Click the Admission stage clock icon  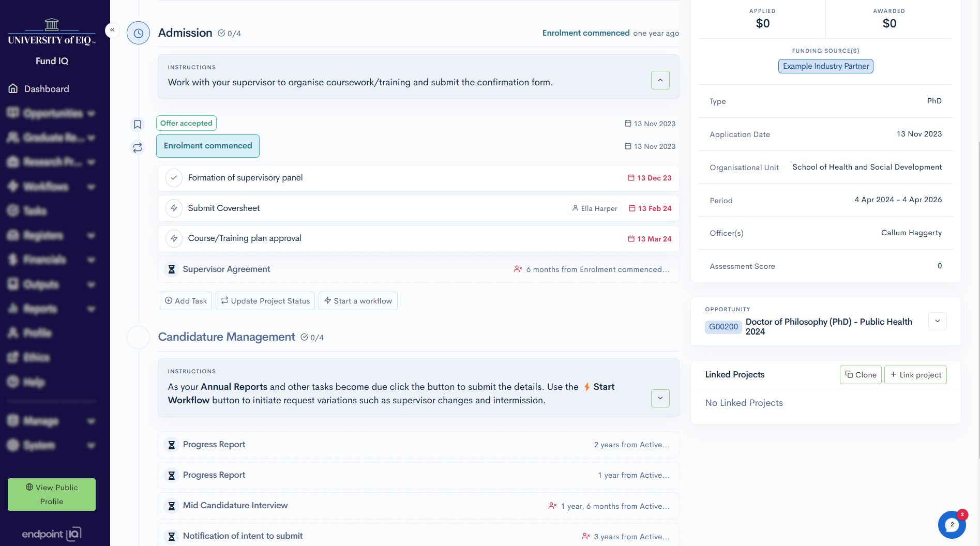pyautogui.click(x=138, y=33)
